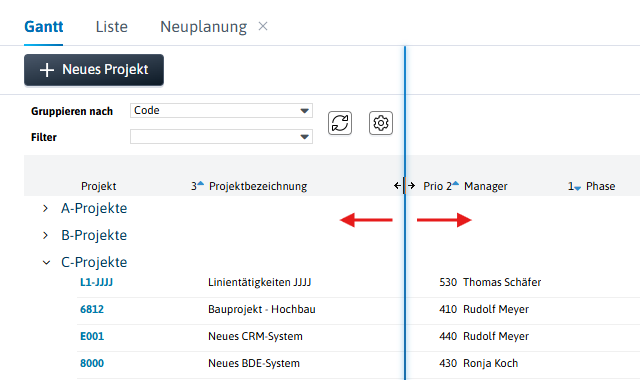Open project link 6812
The image size is (640, 380).
point(92,309)
